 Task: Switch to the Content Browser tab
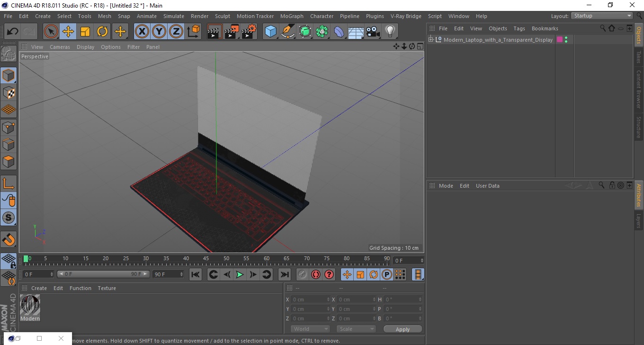[639, 89]
